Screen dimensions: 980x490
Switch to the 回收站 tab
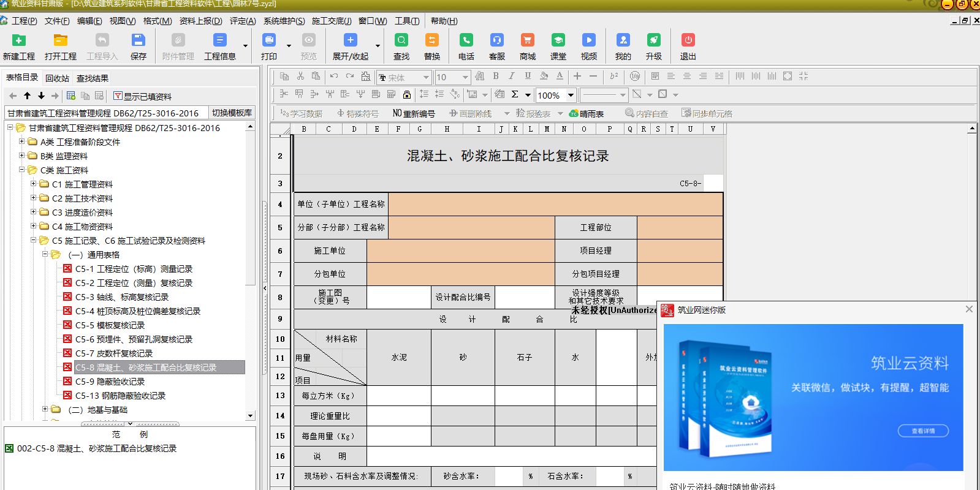click(x=57, y=78)
